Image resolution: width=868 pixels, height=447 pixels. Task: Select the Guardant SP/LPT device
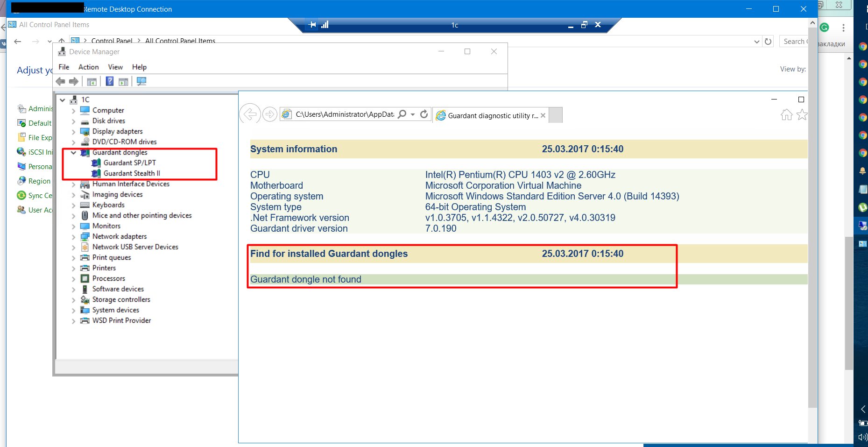coord(129,163)
